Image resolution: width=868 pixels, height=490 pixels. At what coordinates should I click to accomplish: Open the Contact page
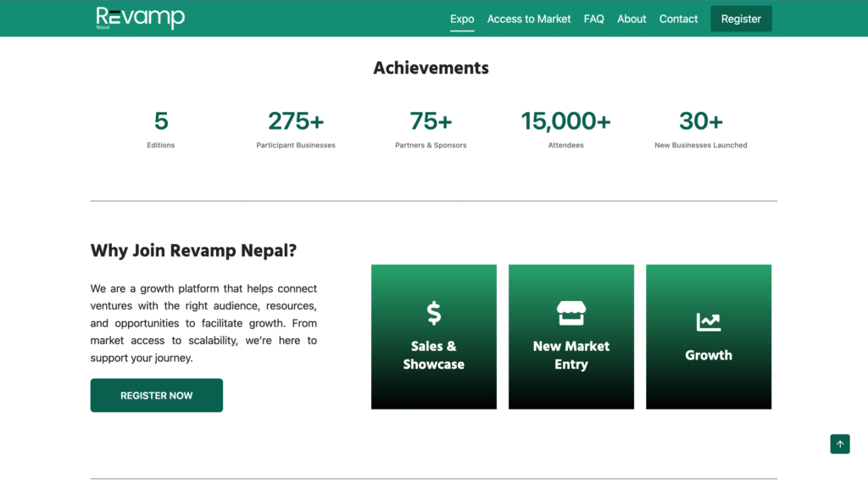pyautogui.click(x=678, y=19)
